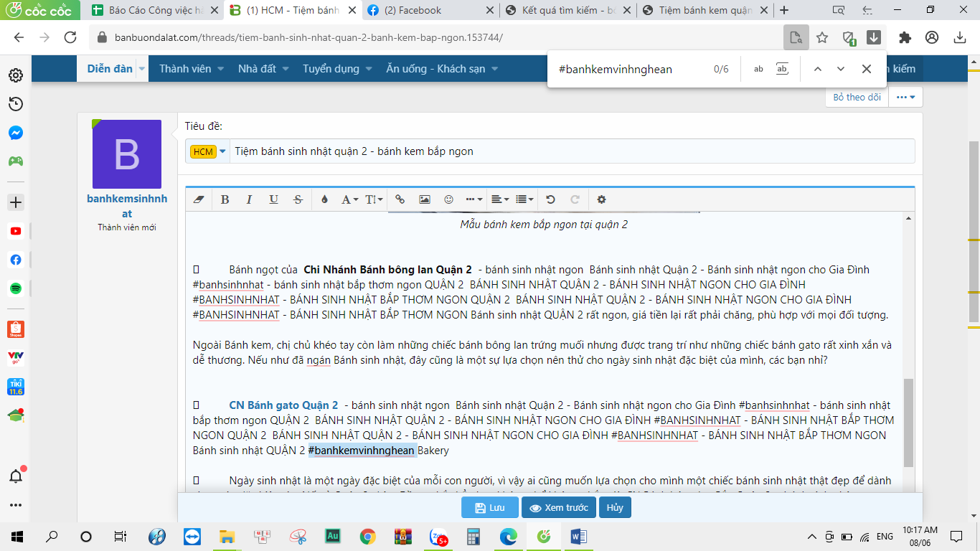Bookmark this page with star icon
Viewport: 980px width, 551px height.
click(x=822, y=37)
